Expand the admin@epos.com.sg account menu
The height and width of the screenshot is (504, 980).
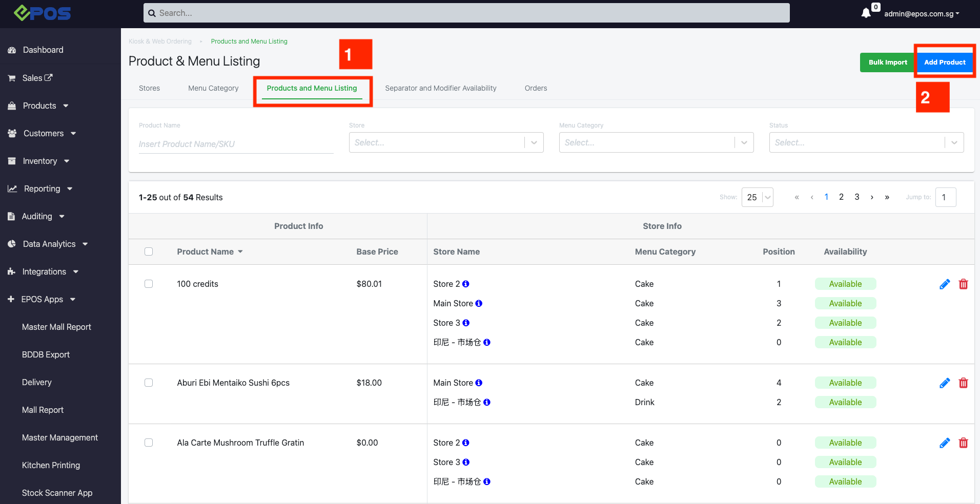click(x=922, y=14)
